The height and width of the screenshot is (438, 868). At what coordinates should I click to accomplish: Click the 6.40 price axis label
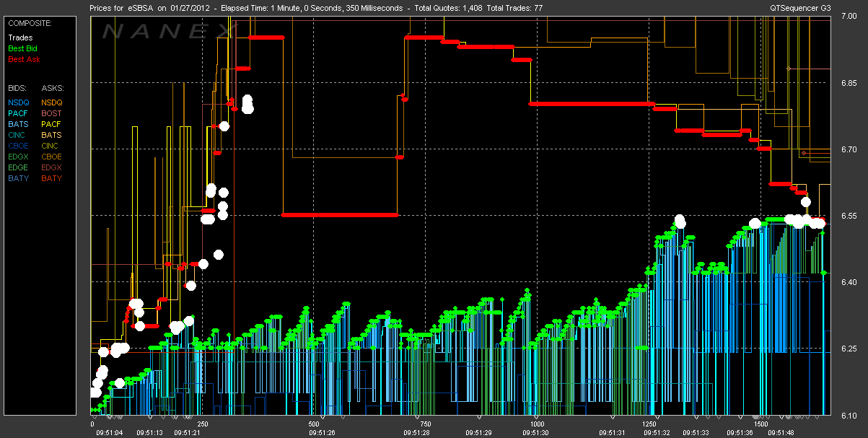click(849, 282)
